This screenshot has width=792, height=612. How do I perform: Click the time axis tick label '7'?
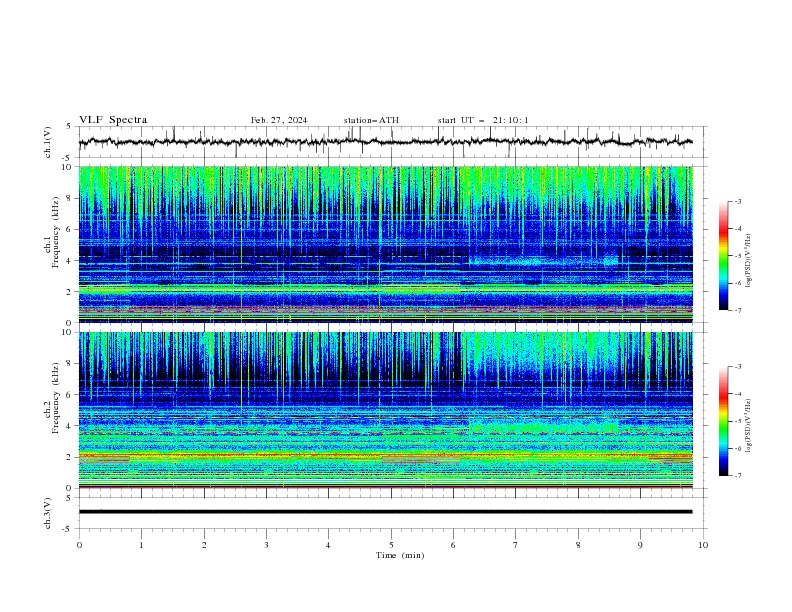click(x=516, y=545)
